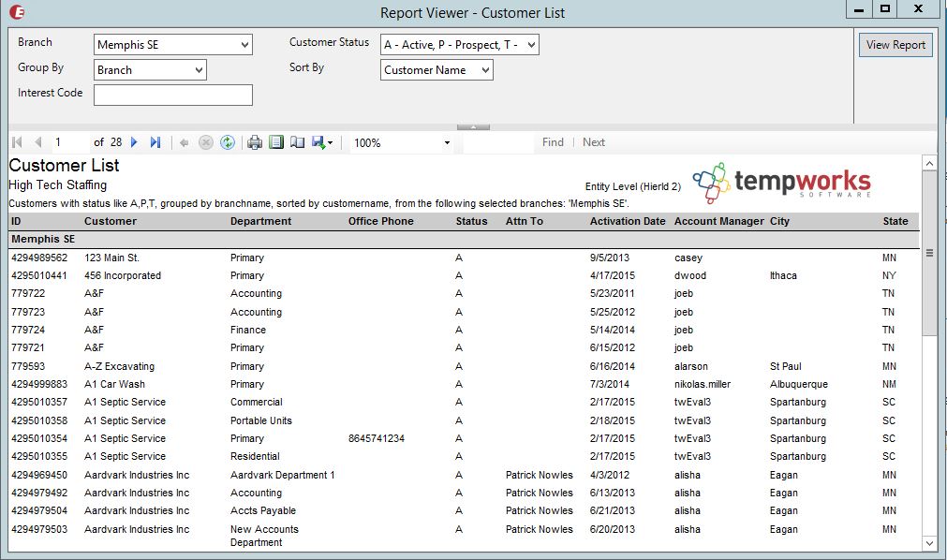
Task: Change the Sort By selection
Action: 484,70
